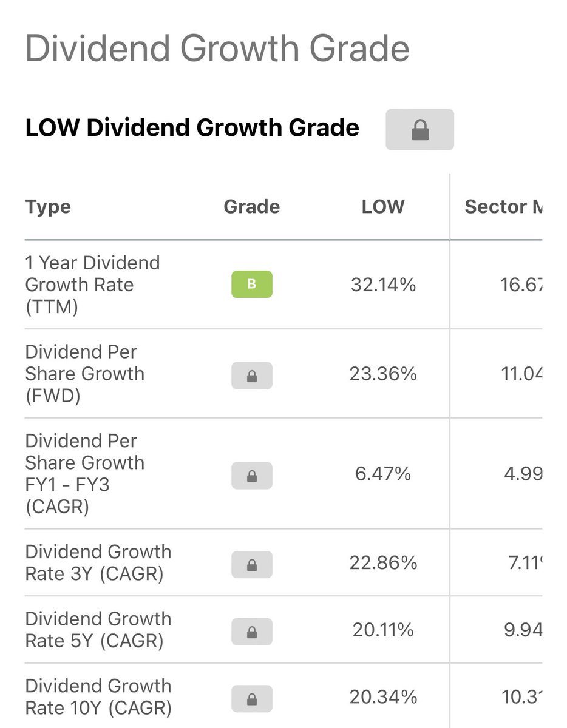567x728 pixels.
Task: Click lock icon for Dividend Growth Rate 5Y
Action: [252, 632]
